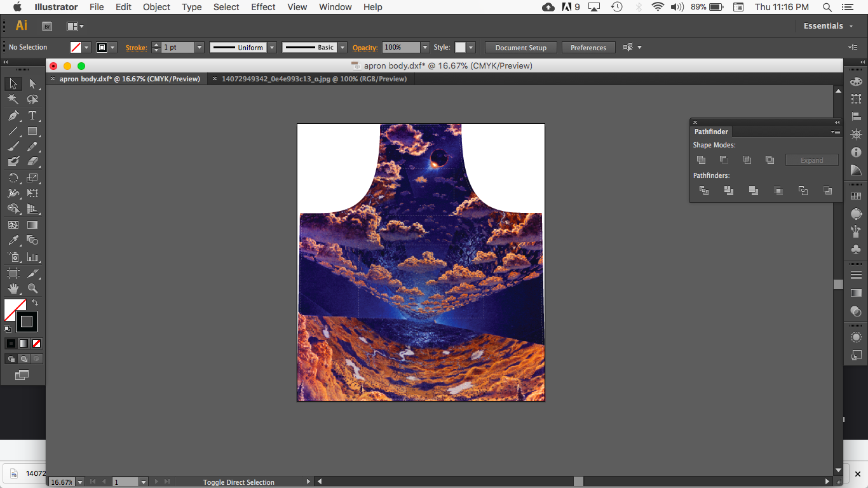The image size is (868, 488).
Task: Enable Draw Normal mode
Action: click(11, 358)
